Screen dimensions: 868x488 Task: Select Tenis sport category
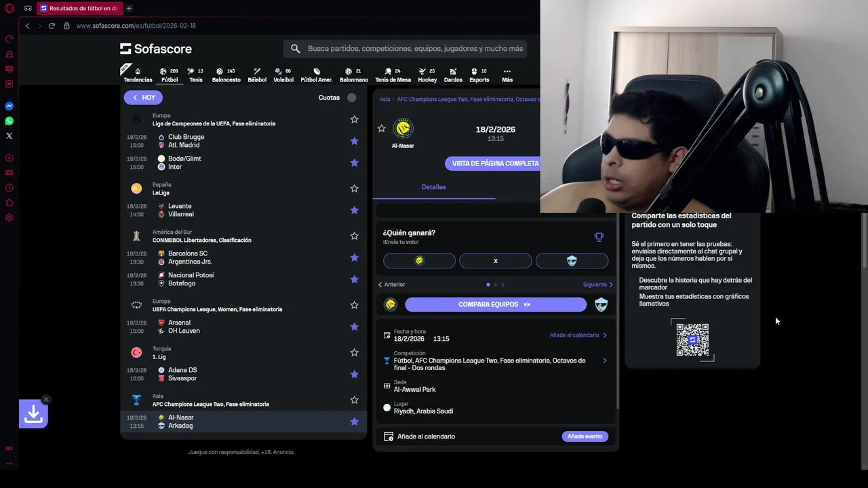195,75
